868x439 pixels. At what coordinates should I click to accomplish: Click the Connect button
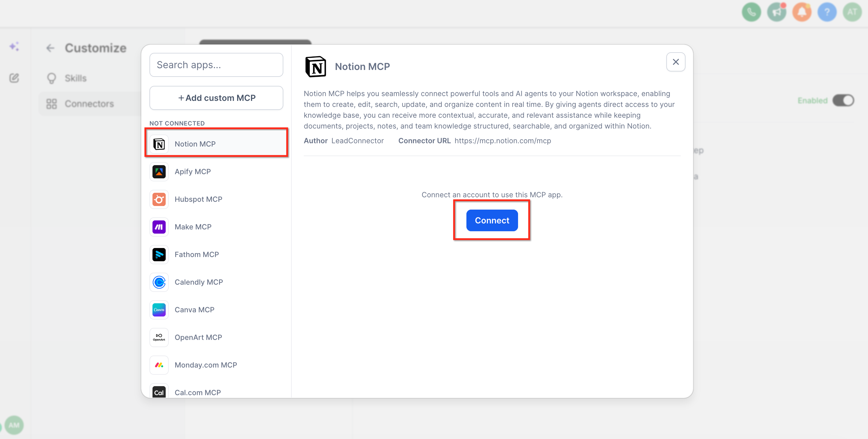(x=492, y=220)
